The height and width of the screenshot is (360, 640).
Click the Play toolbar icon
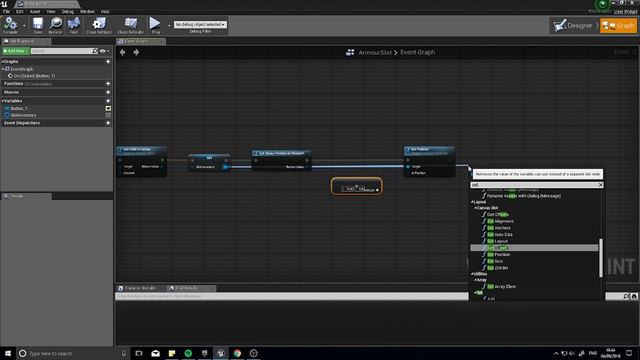155,25
